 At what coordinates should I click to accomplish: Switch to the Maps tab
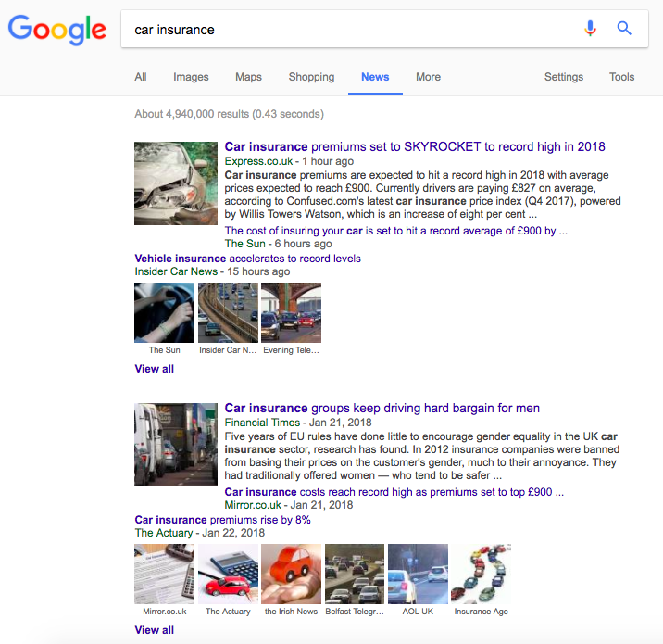[248, 77]
